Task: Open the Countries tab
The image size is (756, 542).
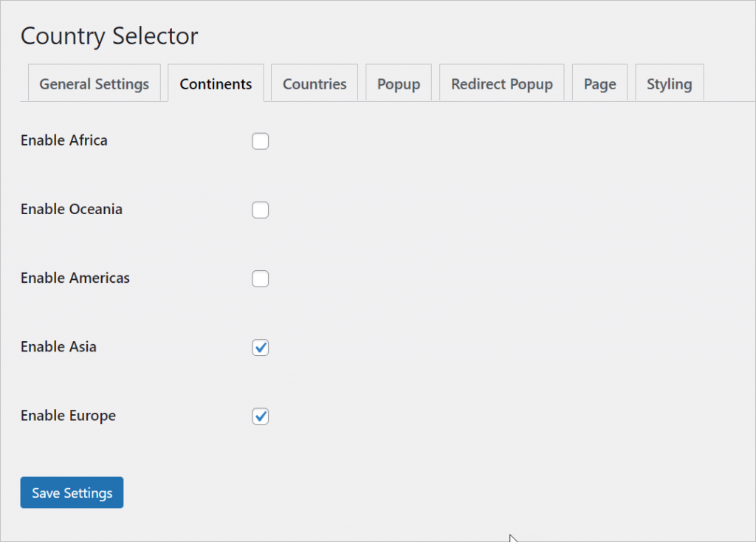Action: click(x=314, y=83)
